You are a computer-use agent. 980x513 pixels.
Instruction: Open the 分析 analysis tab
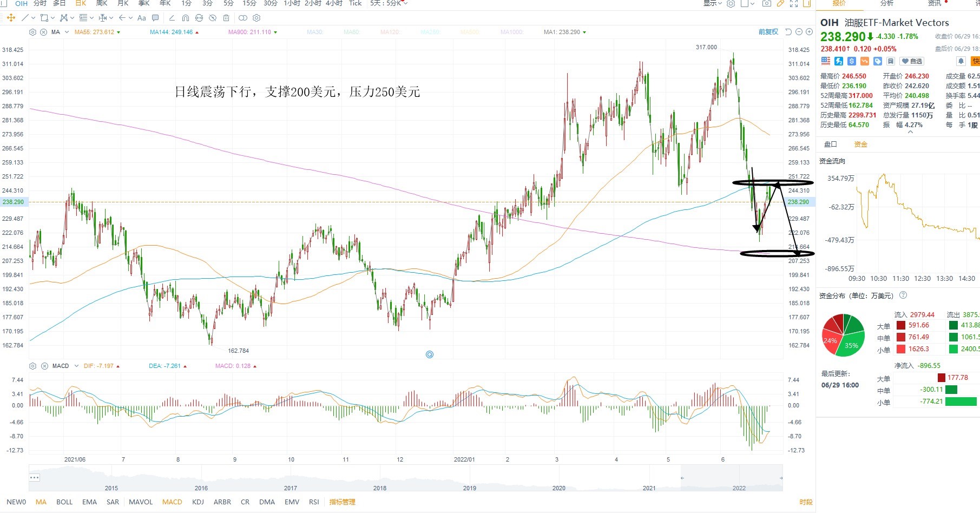[887, 3]
